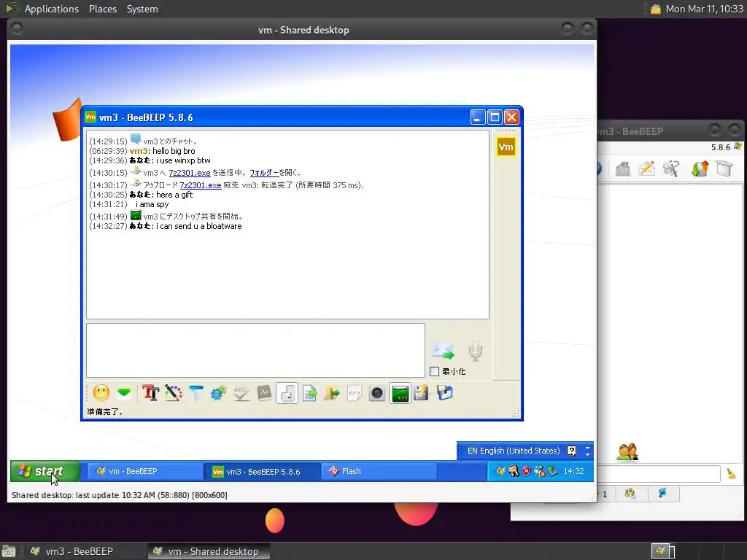This screenshot has height=560, width=747.
Task: Toggle the gray dictionary book icon
Action: [x=264, y=393]
